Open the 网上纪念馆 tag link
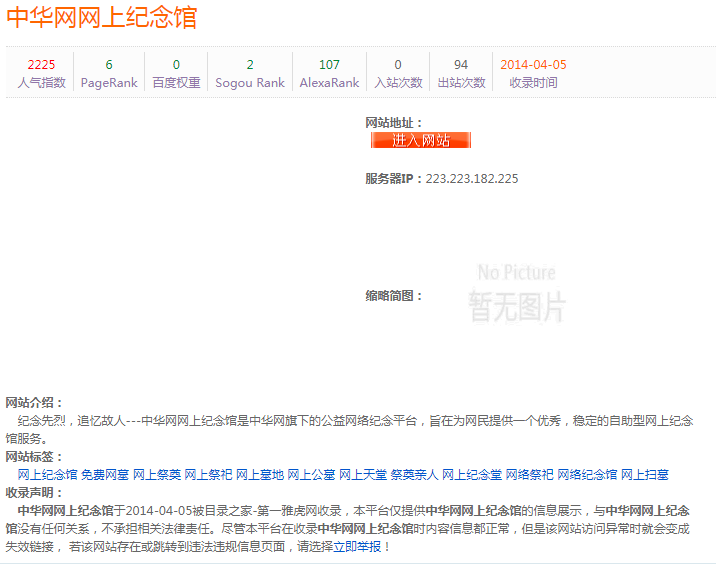Image resolution: width=716 pixels, height=565 pixels. pyautogui.click(x=47, y=475)
